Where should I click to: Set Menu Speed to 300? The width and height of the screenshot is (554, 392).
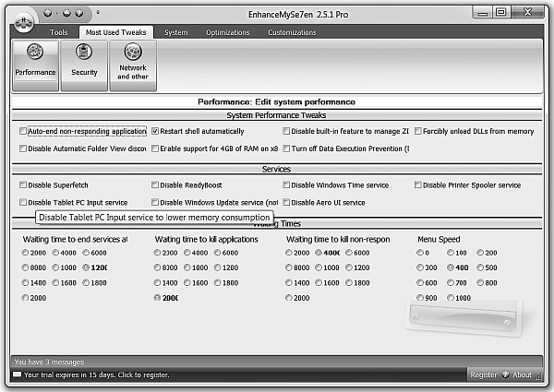point(420,267)
